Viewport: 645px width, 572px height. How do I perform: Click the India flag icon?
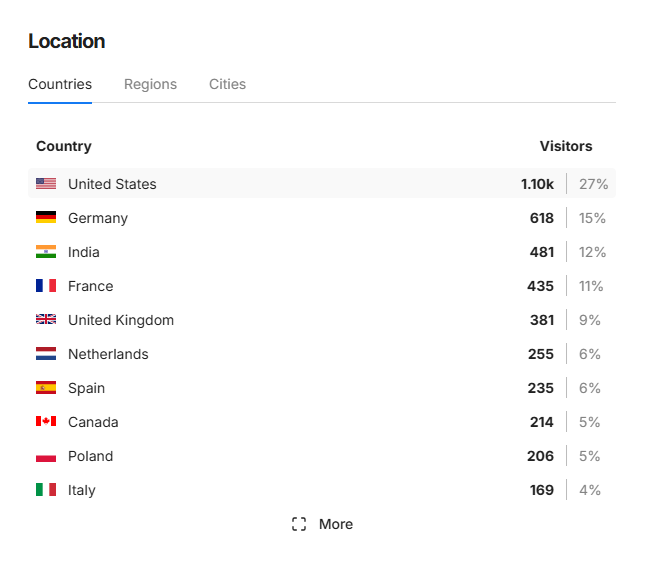tap(46, 252)
